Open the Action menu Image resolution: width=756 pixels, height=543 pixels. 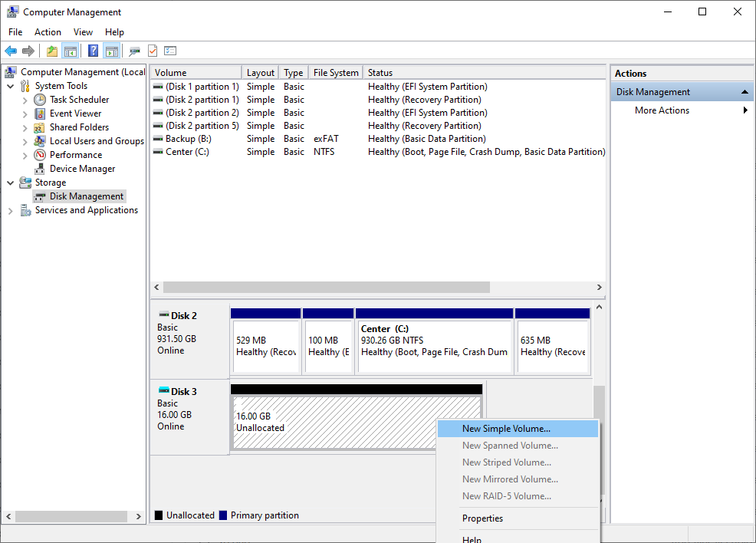48,31
